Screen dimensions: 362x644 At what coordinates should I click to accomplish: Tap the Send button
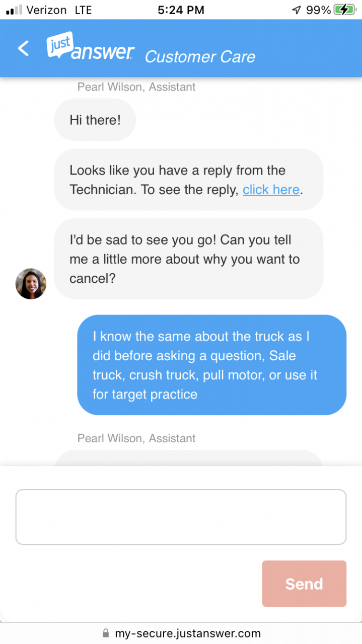click(x=304, y=584)
